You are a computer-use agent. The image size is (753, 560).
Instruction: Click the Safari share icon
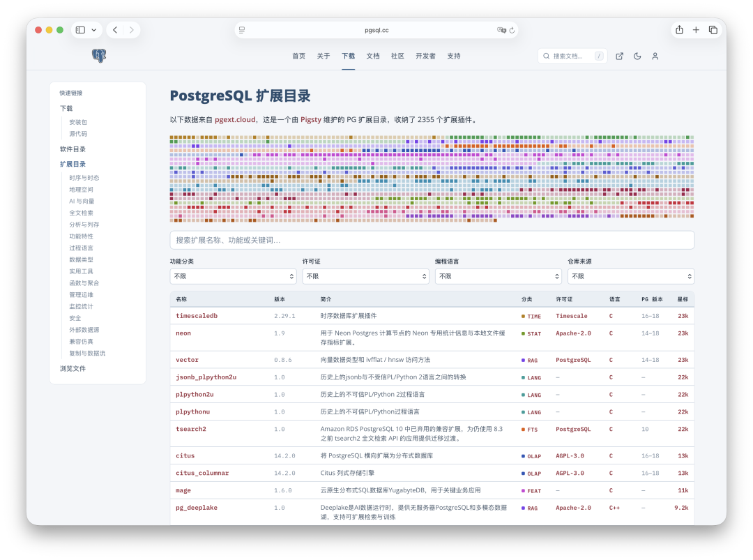[x=679, y=30]
